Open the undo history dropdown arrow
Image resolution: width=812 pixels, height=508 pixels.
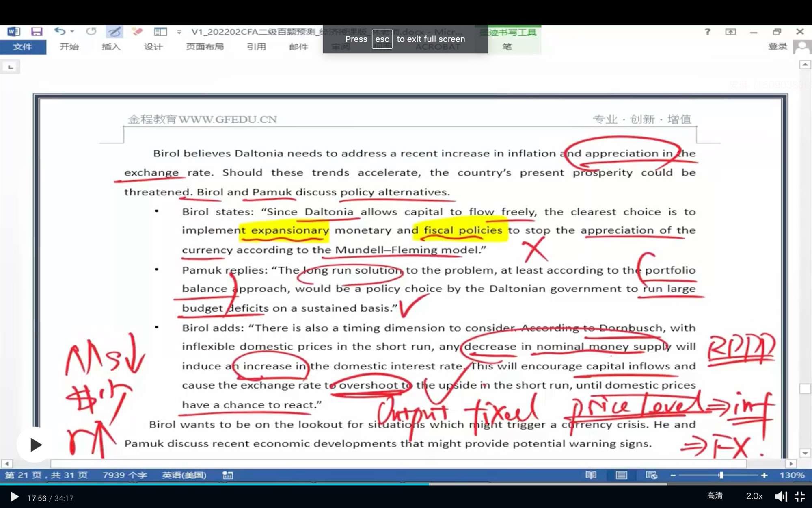pos(72,31)
